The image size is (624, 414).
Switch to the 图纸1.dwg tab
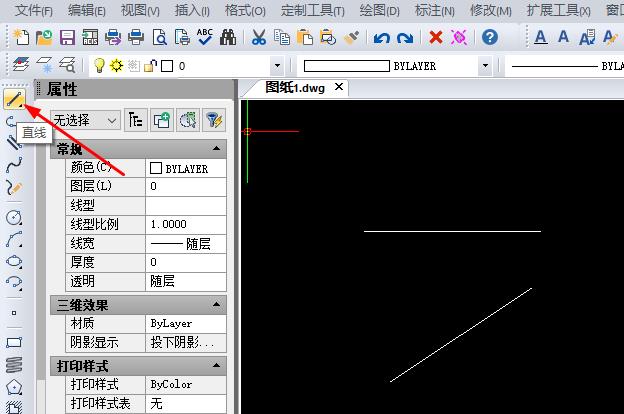(295, 87)
